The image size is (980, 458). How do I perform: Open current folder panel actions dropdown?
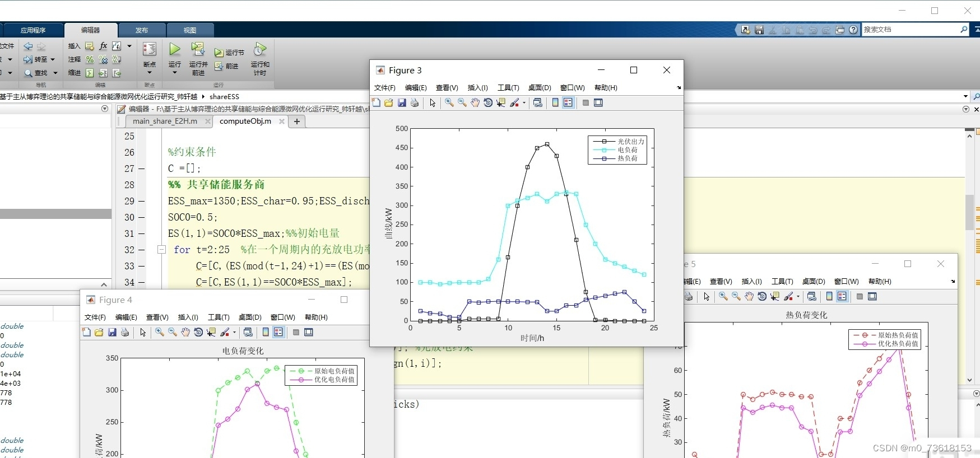click(x=105, y=109)
